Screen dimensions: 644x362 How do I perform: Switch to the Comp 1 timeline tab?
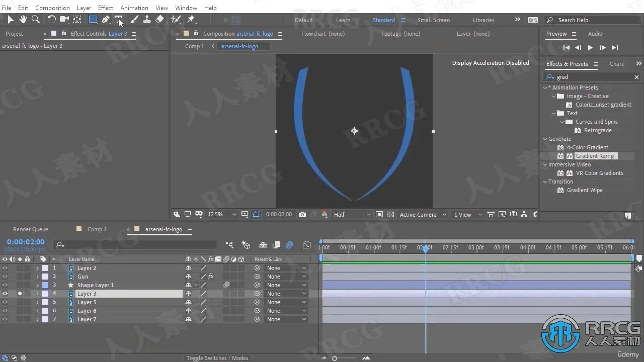click(97, 229)
